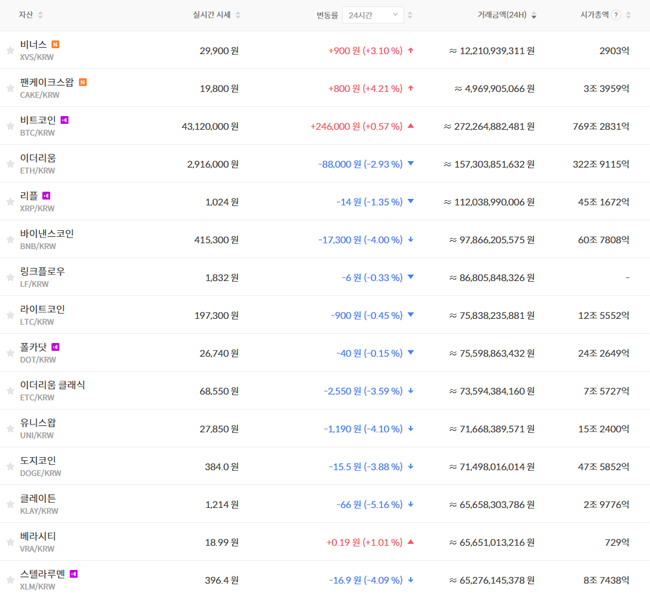Click the 2,916,000 원 price cell
The height and width of the screenshot is (596, 650).
pos(213,165)
